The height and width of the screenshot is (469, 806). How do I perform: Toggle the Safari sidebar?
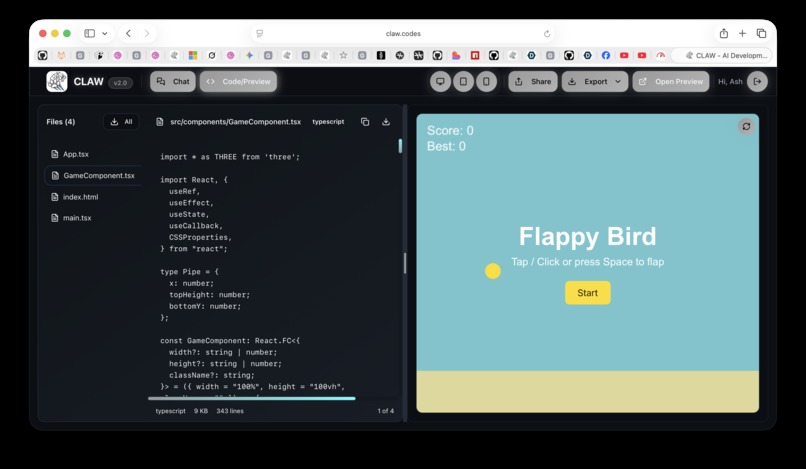pos(89,33)
